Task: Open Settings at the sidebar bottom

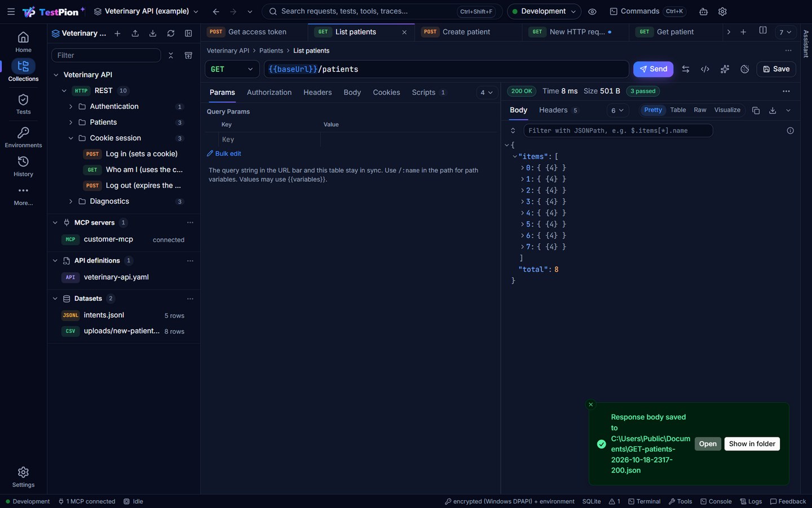Action: point(23,477)
